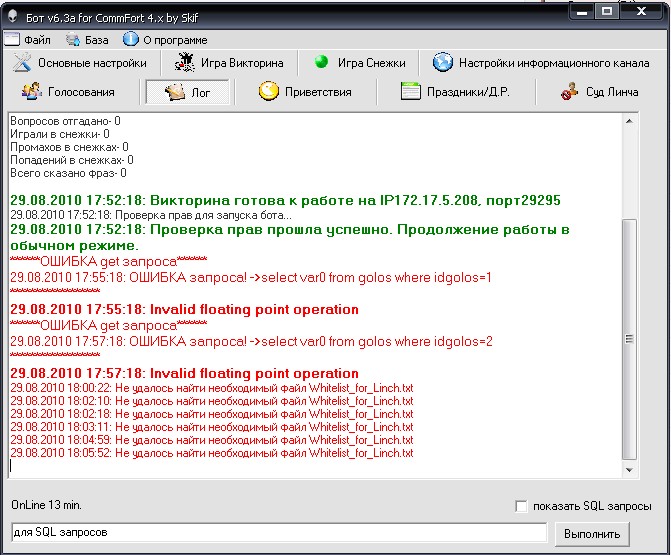Click the Голосования people icon
The width and height of the screenshot is (671, 555).
point(31,92)
